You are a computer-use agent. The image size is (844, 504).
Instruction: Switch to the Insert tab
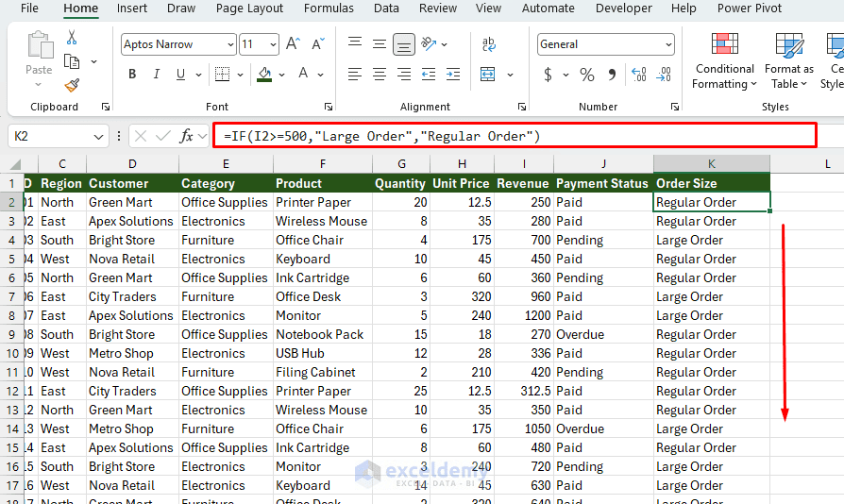coord(132,8)
